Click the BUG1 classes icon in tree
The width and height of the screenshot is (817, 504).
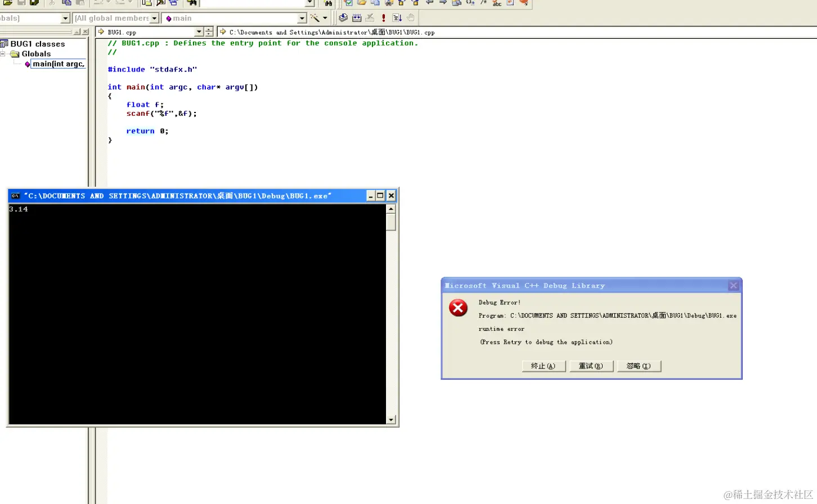tap(4, 44)
